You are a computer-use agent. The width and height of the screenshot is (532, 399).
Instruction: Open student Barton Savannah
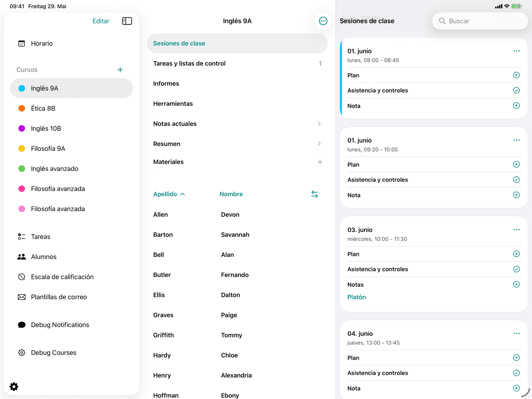click(237, 235)
